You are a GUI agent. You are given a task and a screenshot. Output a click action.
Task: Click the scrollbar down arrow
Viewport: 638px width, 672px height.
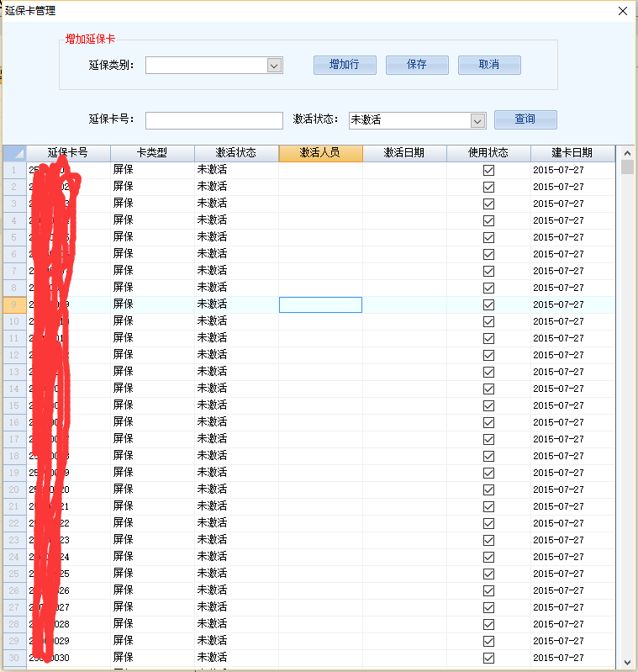click(627, 663)
